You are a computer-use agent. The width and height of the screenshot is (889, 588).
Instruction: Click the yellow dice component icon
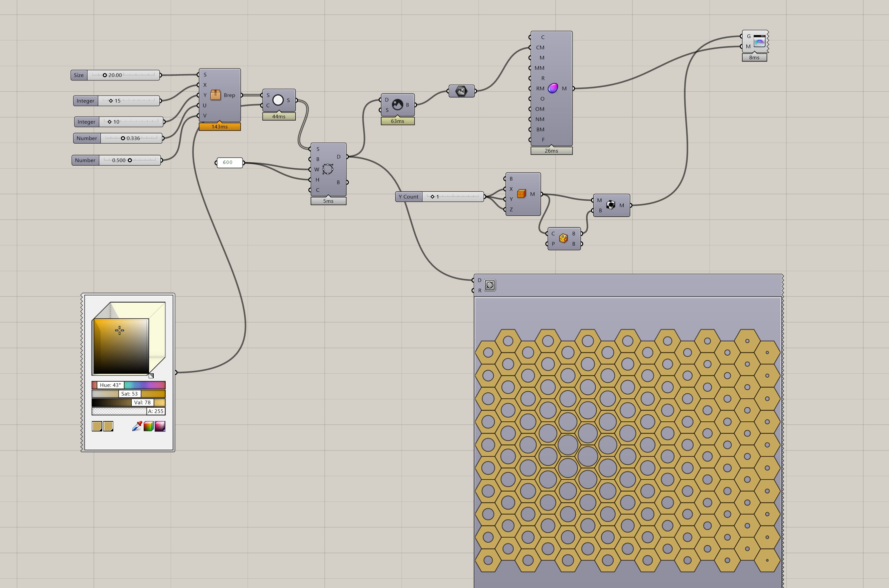563,238
